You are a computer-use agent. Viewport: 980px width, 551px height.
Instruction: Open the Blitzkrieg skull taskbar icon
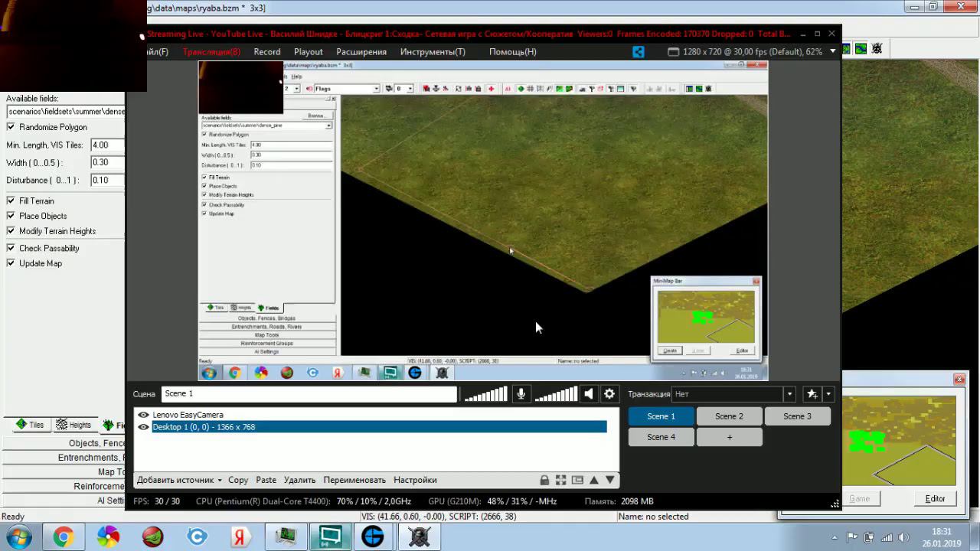419,537
